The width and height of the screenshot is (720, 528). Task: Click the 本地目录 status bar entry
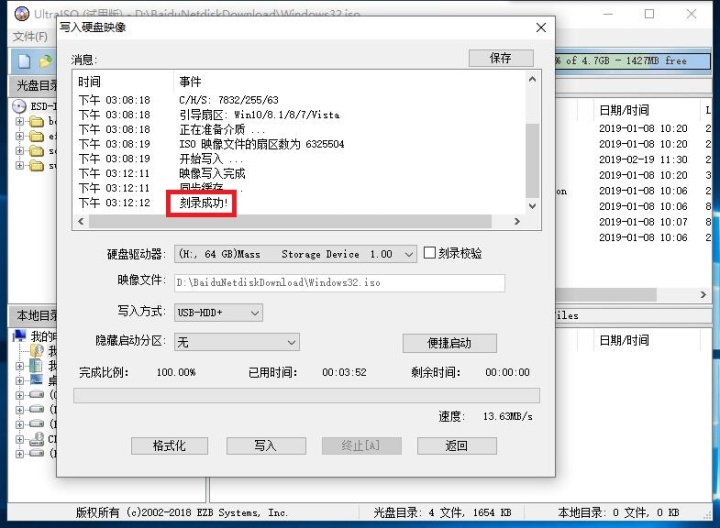point(618,513)
